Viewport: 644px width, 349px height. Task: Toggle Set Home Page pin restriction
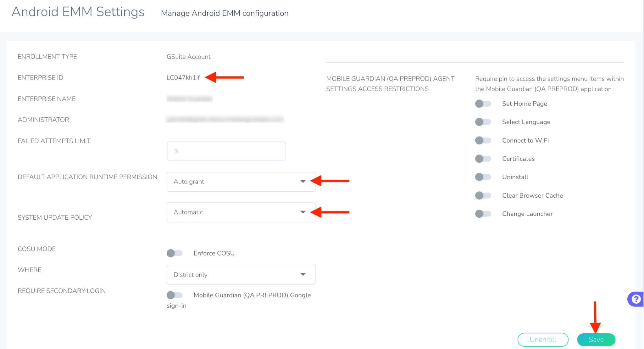(483, 104)
